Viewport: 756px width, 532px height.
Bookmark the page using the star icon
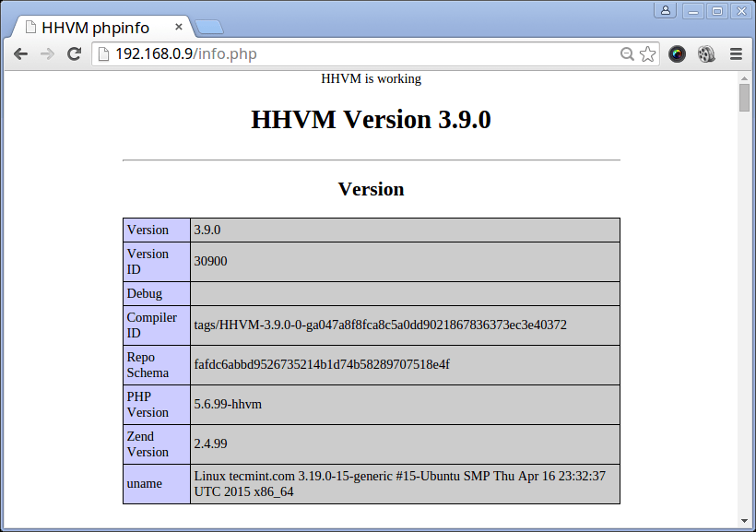(645, 54)
